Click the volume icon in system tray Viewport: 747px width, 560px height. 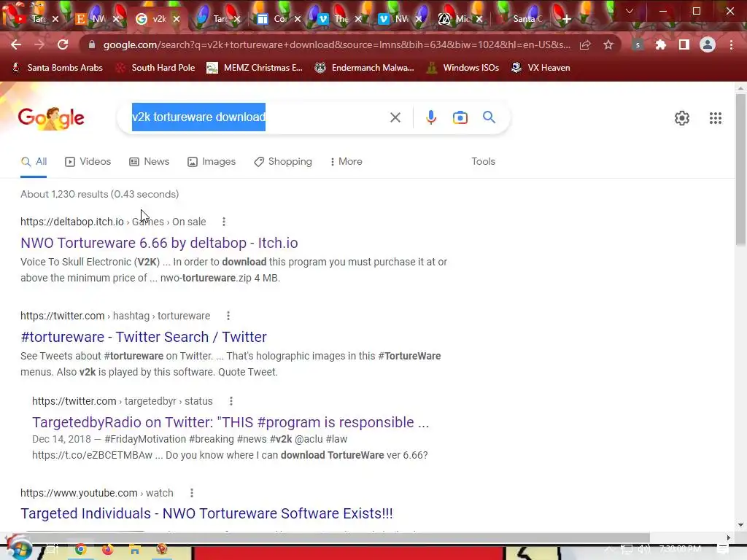click(x=643, y=549)
